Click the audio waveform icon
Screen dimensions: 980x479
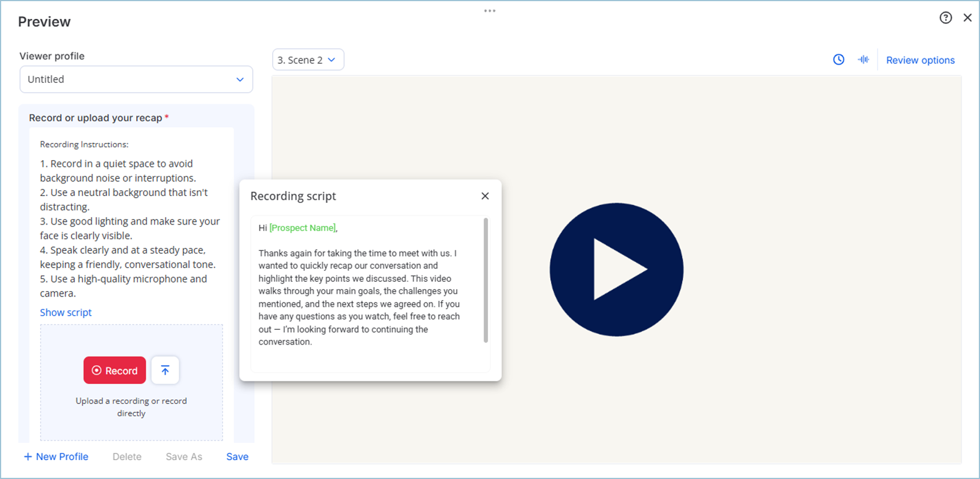[863, 59]
